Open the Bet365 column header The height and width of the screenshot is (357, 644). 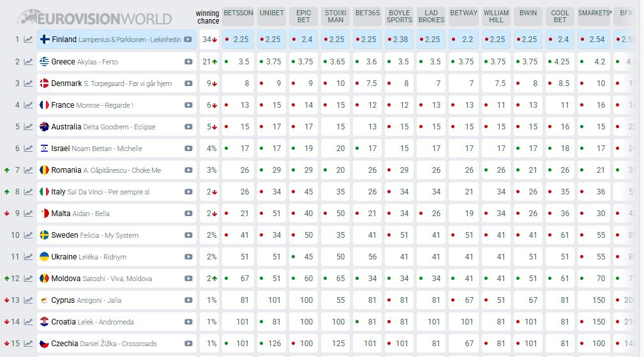click(x=368, y=17)
